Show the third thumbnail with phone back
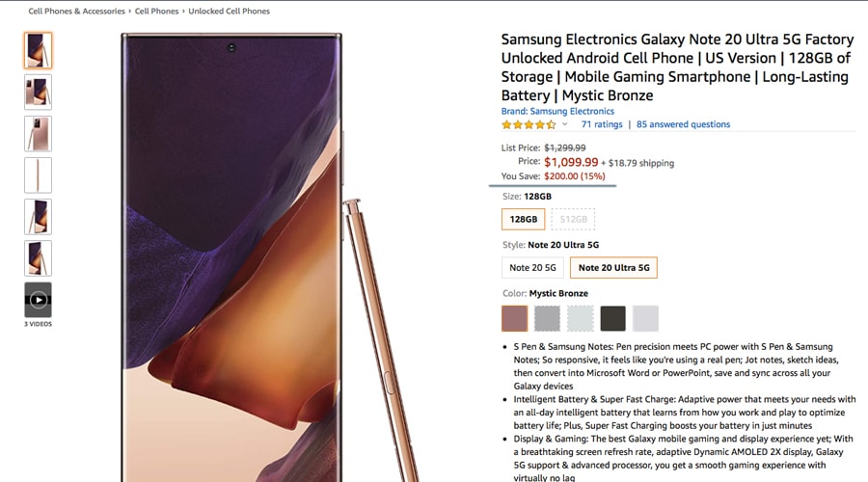The height and width of the screenshot is (482, 868). tap(38, 134)
